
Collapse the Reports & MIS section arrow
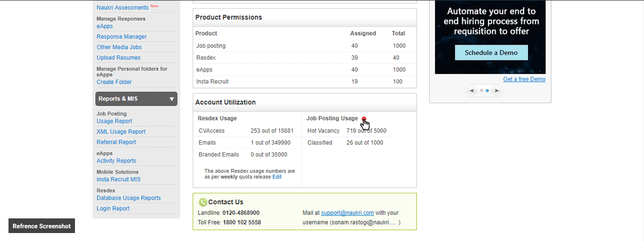tap(172, 99)
